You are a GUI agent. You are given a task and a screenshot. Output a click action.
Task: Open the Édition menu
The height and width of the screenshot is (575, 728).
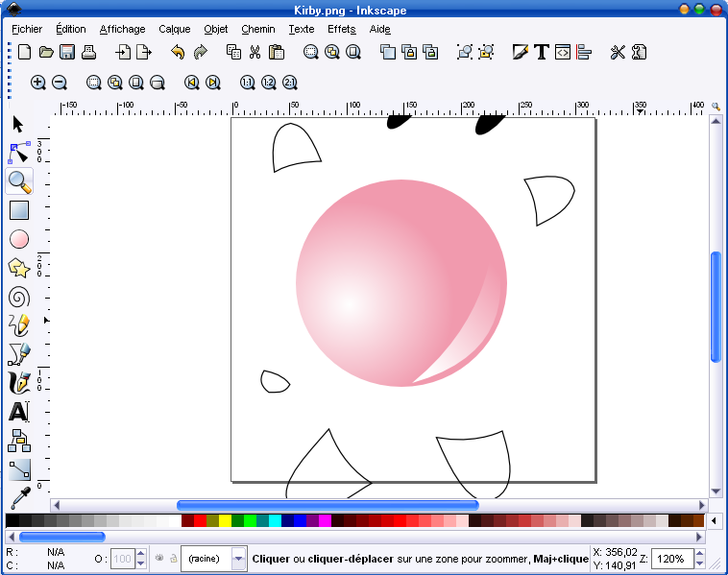(x=70, y=29)
